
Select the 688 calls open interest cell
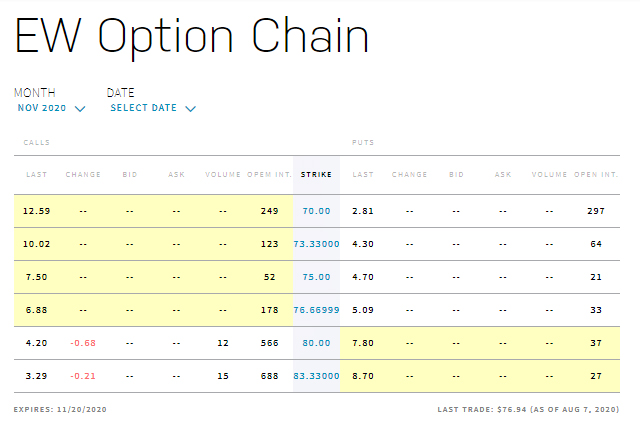coord(269,376)
